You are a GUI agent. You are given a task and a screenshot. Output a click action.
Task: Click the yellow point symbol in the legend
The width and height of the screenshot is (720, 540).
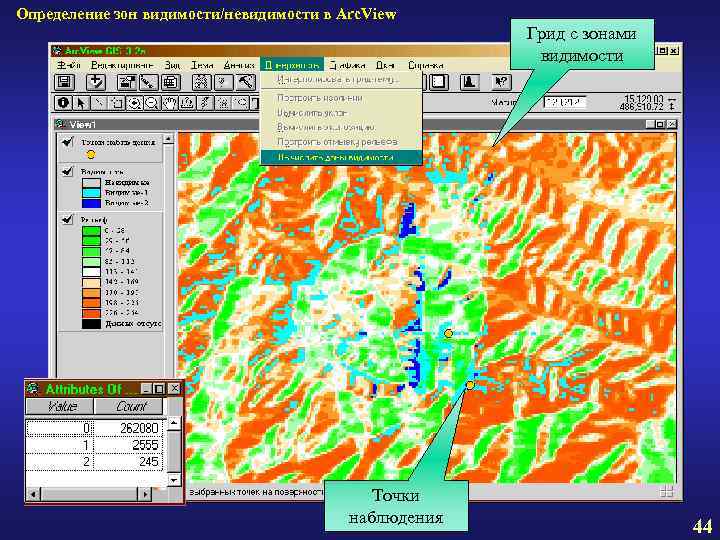tap(91, 155)
